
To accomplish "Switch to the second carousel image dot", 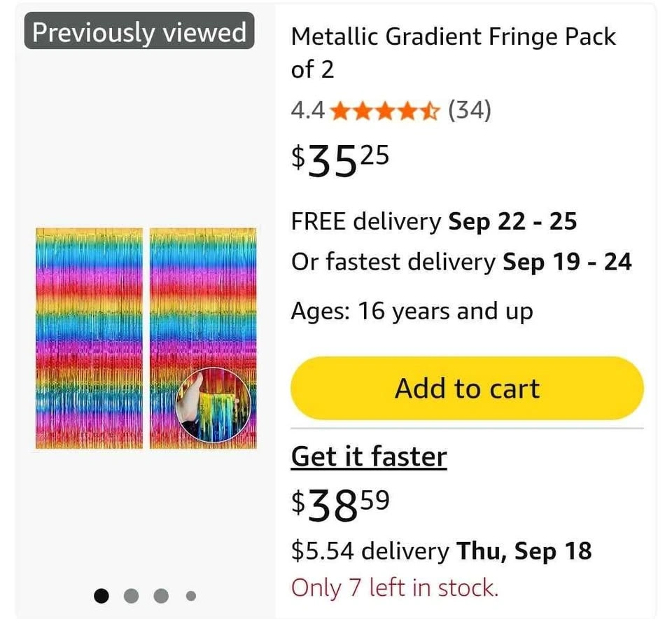I will pyautogui.click(x=132, y=596).
